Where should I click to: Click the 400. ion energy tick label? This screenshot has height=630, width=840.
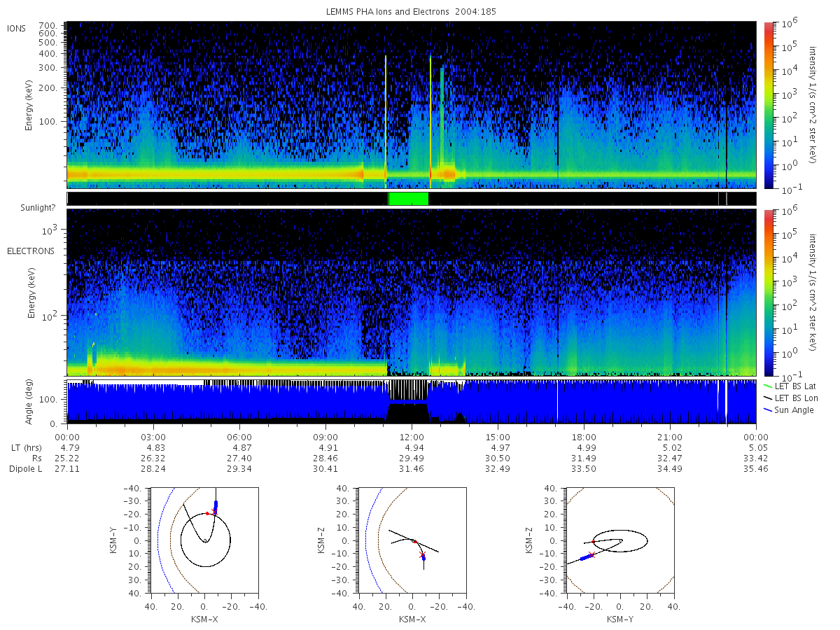[48, 53]
